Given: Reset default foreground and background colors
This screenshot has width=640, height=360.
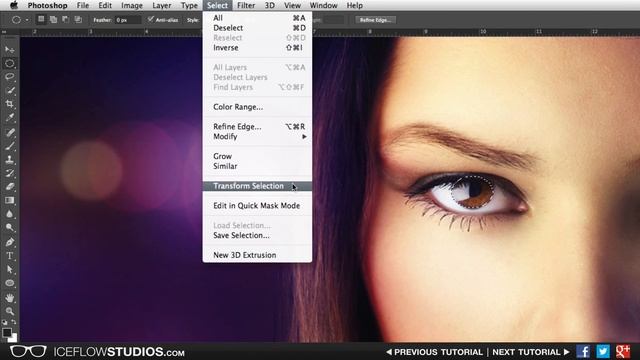Looking at the screenshot, I should coord(5,322).
